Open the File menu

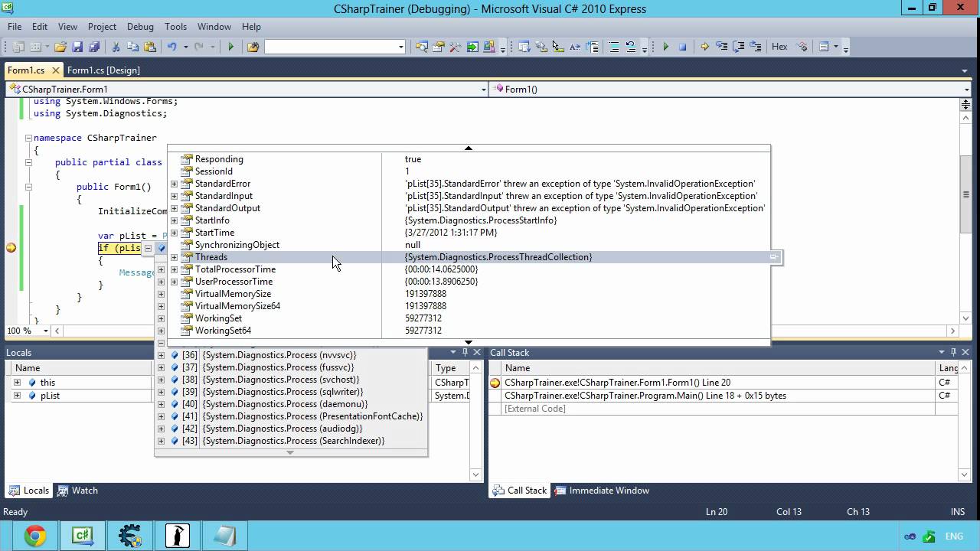(15, 26)
